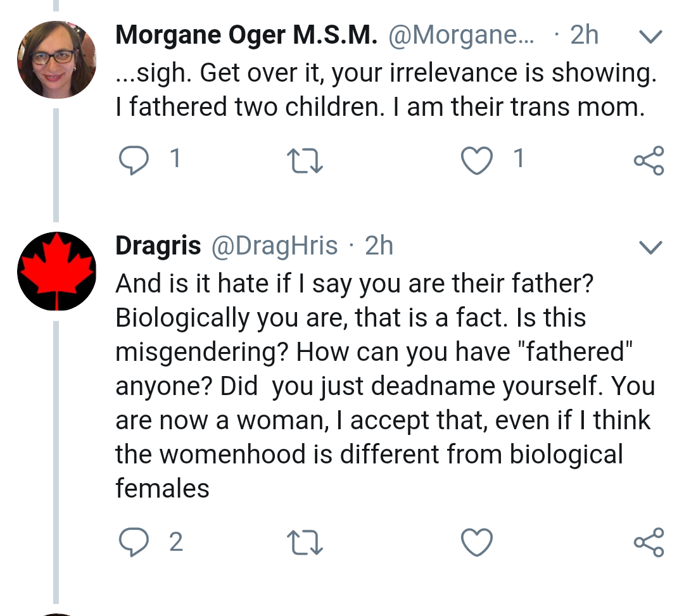Screen dimensions: 684x616
Task: View the 2h timestamp on Morgane's tweet
Action: click(584, 35)
